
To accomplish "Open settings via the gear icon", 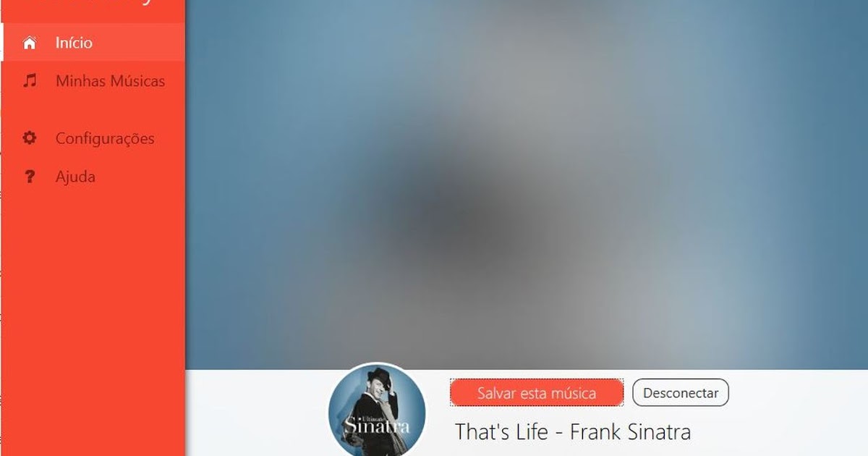I will coord(30,138).
